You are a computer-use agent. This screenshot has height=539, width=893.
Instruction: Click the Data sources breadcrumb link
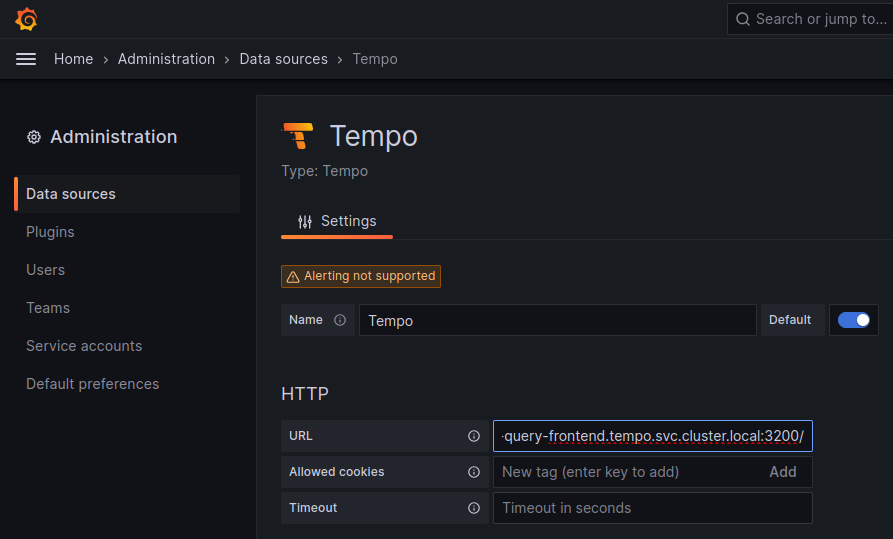(x=283, y=59)
